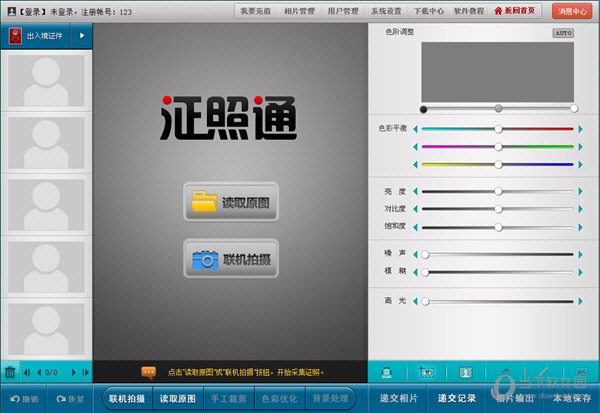Select the face detection portrait icon
Screen dimensions: 600x413
(386, 372)
